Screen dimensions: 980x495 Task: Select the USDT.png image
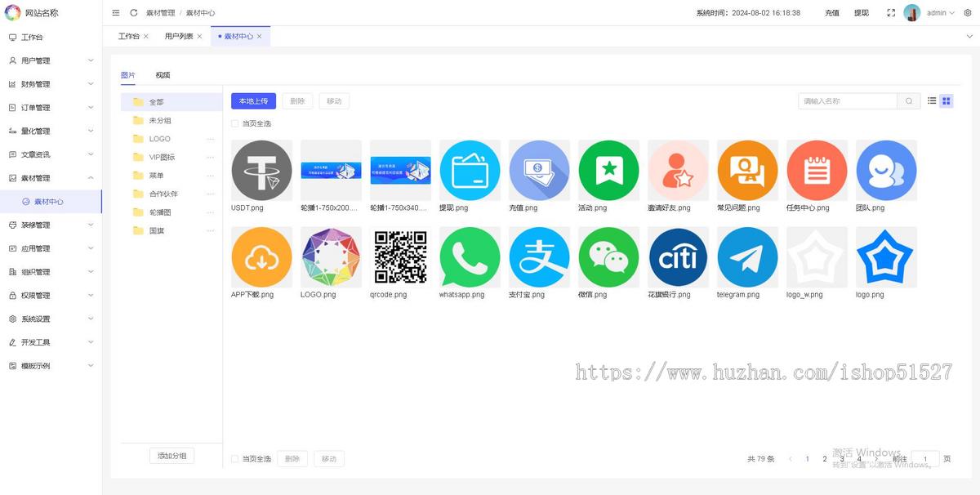[261, 171]
